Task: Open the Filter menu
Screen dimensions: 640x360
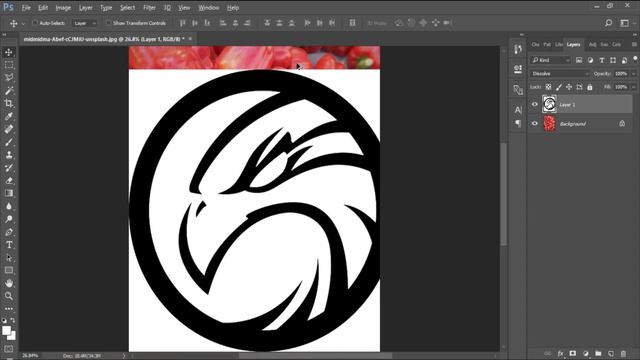Action: pyautogui.click(x=149, y=8)
